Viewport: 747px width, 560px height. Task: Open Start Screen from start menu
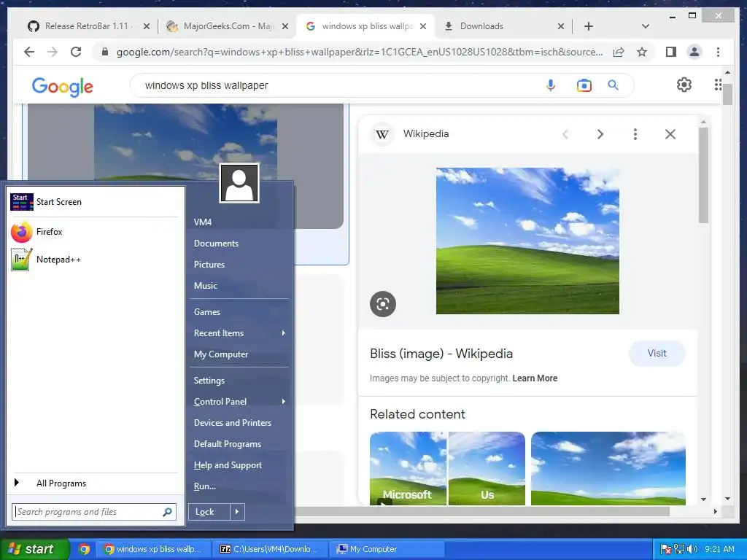click(94, 202)
